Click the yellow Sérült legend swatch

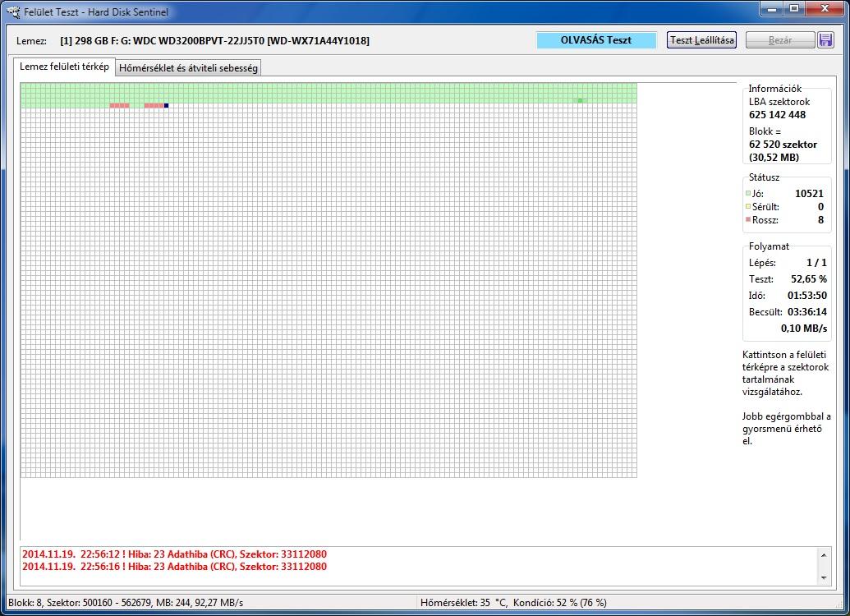pyautogui.click(x=748, y=206)
